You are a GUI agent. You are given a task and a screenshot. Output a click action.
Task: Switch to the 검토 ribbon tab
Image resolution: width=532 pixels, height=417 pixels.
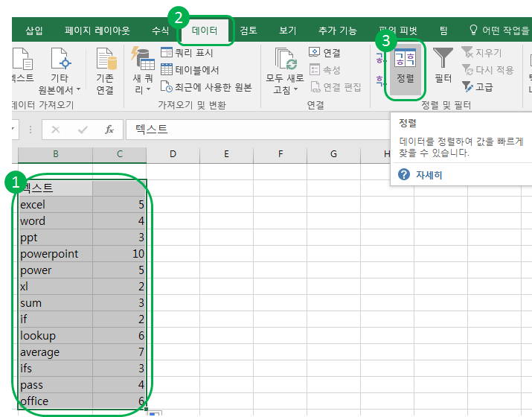point(249,31)
